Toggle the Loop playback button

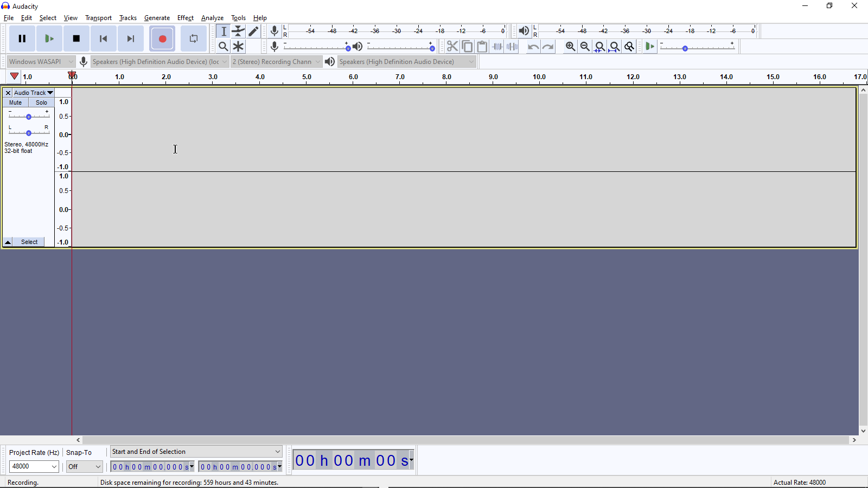(x=194, y=38)
